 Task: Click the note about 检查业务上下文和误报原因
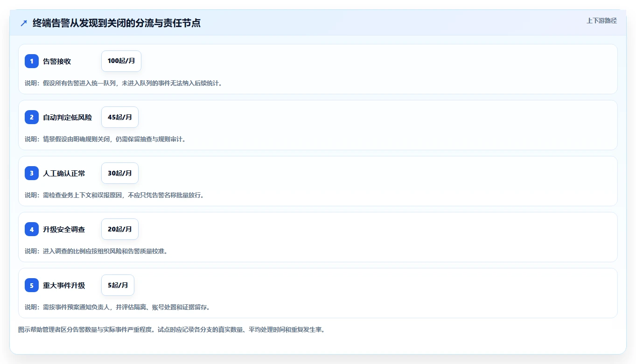point(114,195)
